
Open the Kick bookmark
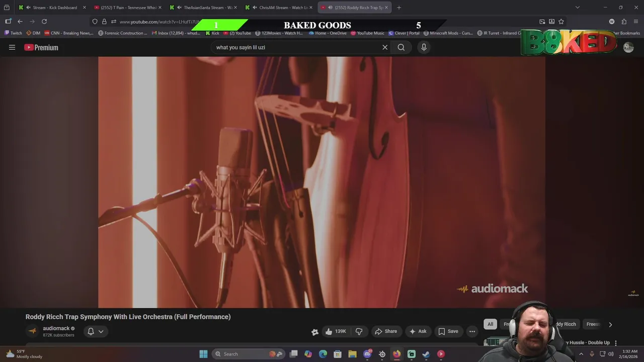click(212, 33)
